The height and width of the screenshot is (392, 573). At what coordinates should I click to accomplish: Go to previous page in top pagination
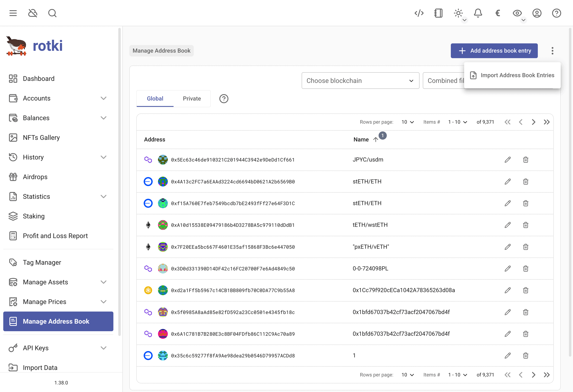pos(520,122)
